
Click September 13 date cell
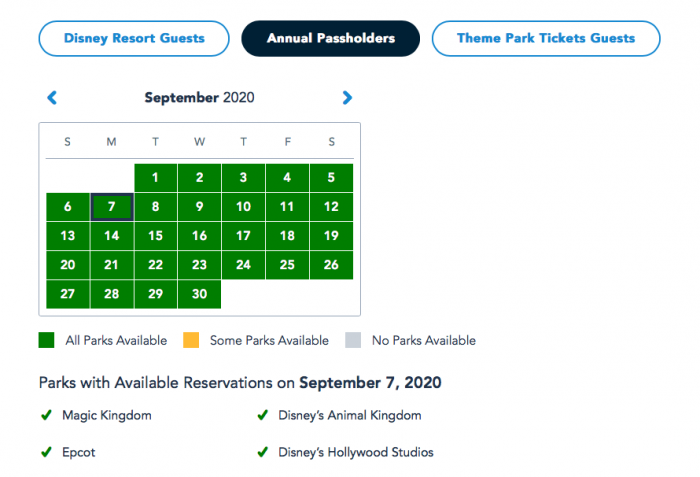pyautogui.click(x=68, y=236)
